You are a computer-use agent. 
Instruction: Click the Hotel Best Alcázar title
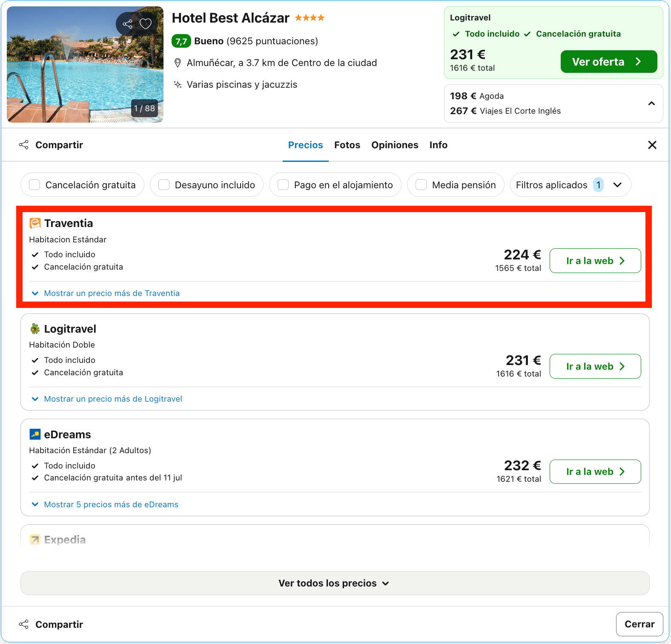231,18
